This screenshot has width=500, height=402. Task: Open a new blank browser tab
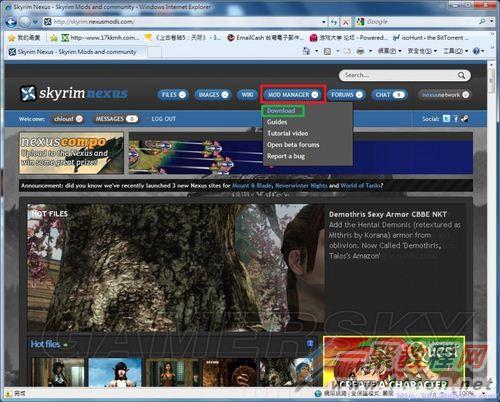[154, 52]
